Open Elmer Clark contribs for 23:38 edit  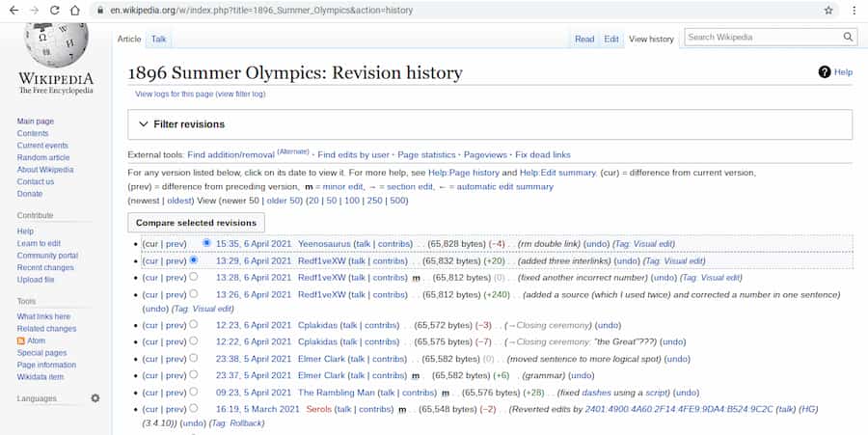click(x=389, y=359)
